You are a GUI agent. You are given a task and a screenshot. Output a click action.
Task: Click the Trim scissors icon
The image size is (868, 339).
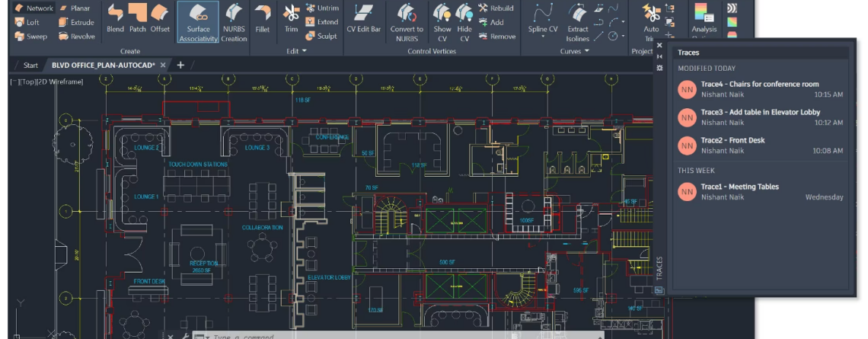(291, 18)
